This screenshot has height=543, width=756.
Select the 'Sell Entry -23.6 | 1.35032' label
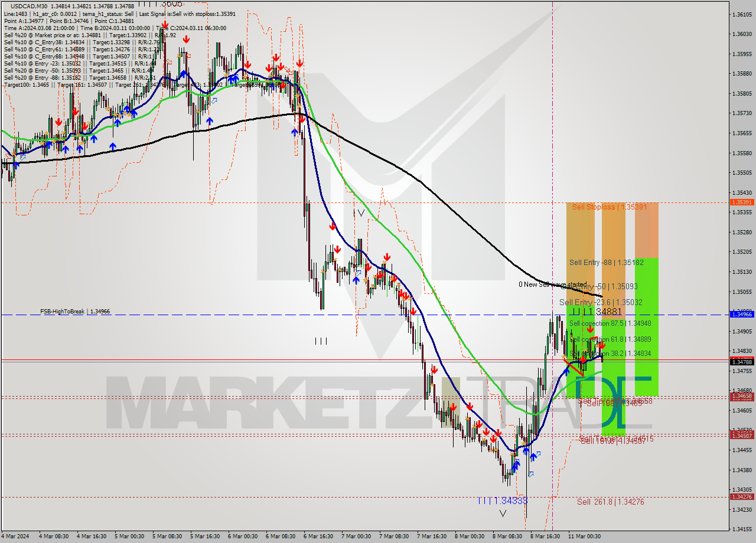601,302
